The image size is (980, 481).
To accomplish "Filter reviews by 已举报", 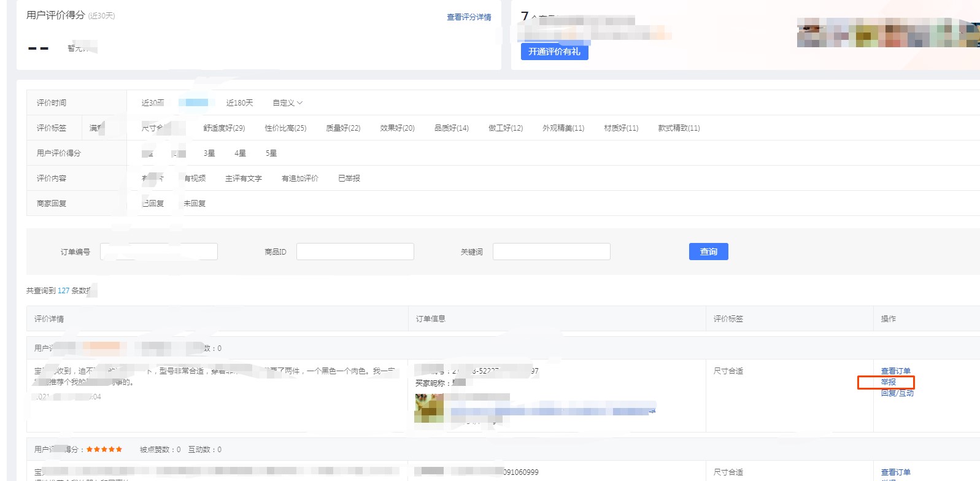I will 349,179.
